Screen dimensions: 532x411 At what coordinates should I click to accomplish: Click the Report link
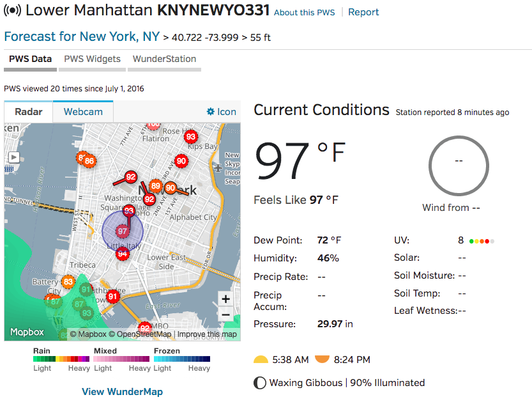(363, 12)
